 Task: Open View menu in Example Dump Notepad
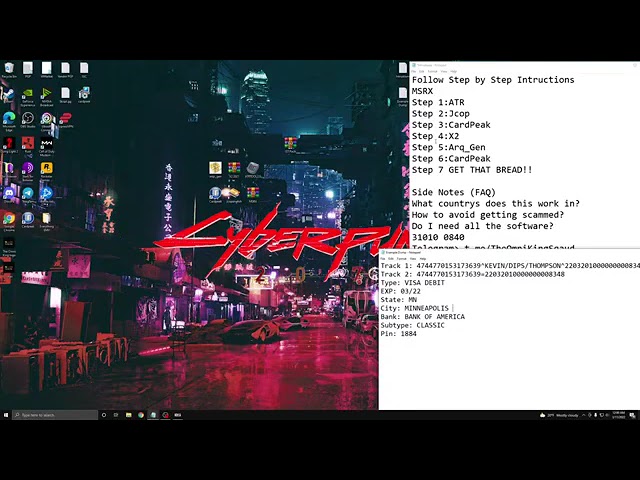413,259
